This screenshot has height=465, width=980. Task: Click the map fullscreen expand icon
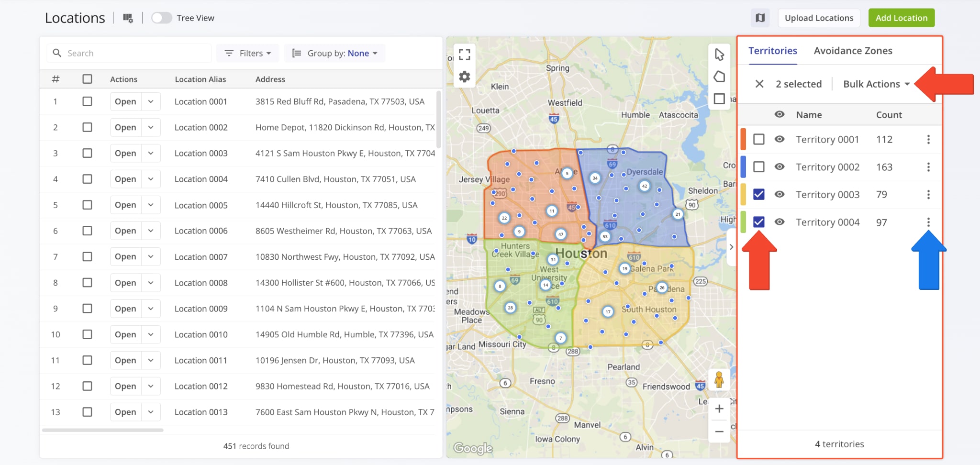pos(464,55)
